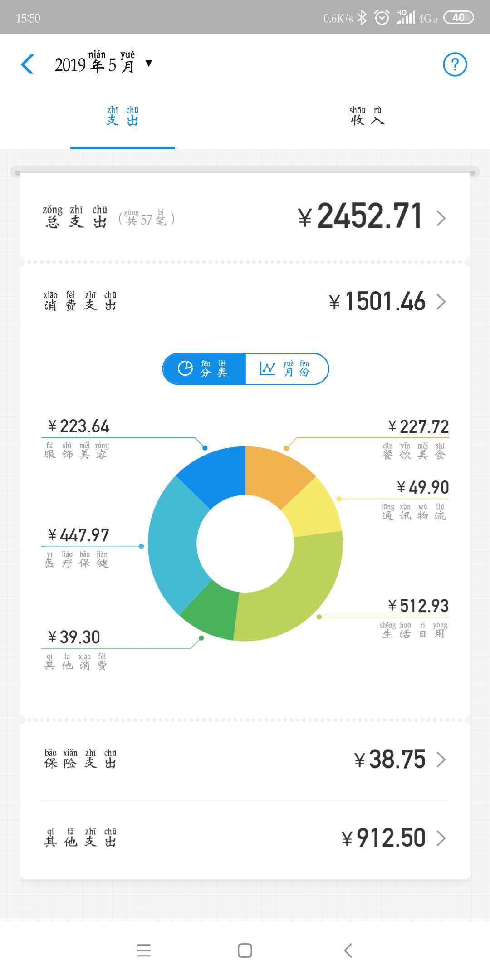Switch to the 支出 expenses tab
This screenshot has width=490, height=980.
click(122, 116)
